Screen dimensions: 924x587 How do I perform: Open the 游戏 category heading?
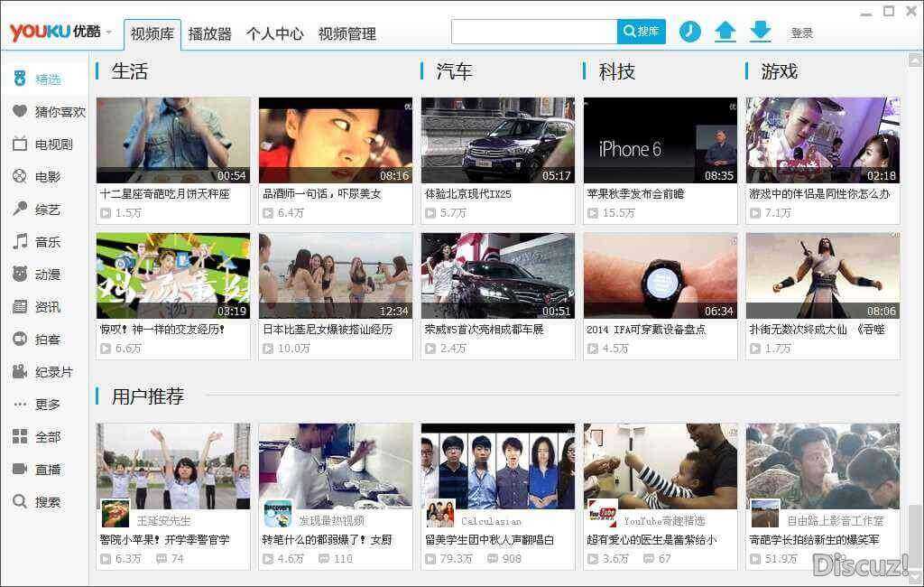click(779, 71)
